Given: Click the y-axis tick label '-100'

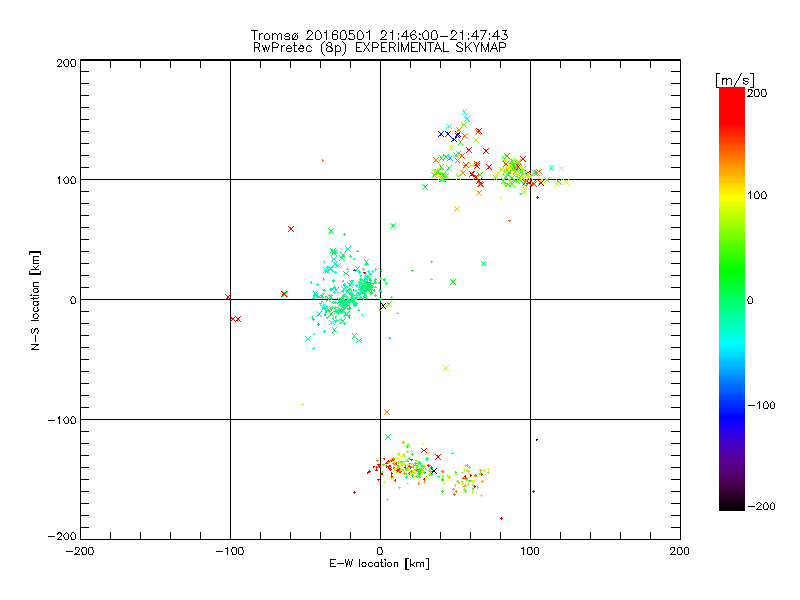Looking at the screenshot, I should 62,420.
